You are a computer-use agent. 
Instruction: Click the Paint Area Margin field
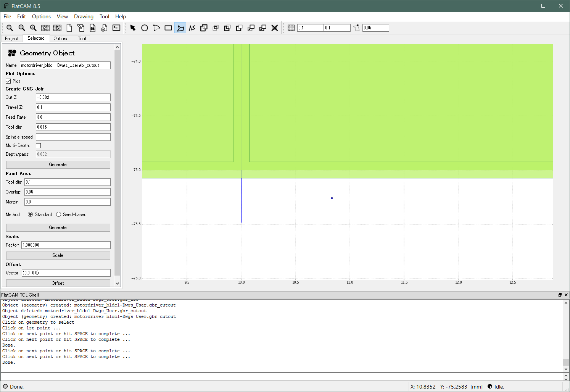point(68,202)
